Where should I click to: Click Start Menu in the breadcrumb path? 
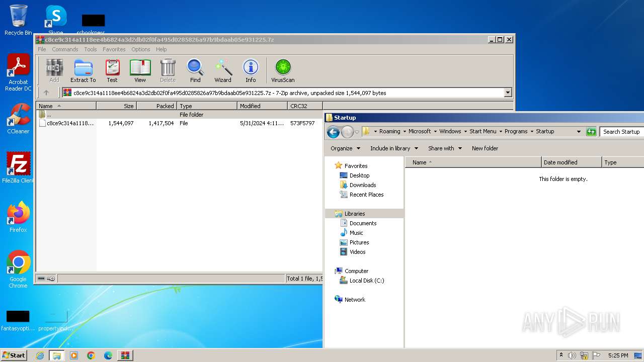482,131
